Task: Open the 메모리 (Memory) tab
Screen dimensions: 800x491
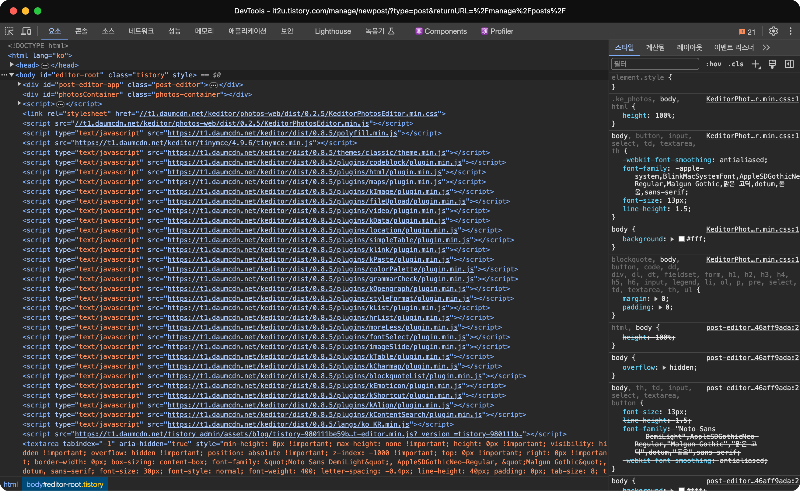Action: [x=203, y=31]
